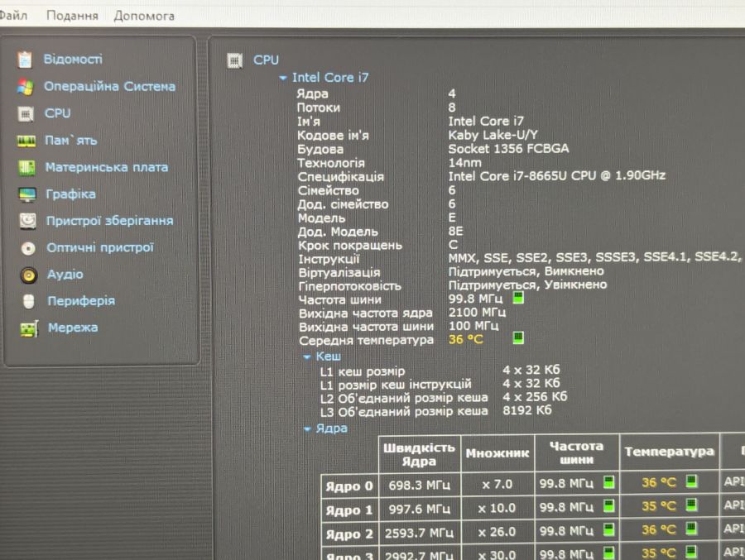Click the Пристрої зберігання disk icon
The width and height of the screenshot is (745, 560).
[27, 221]
